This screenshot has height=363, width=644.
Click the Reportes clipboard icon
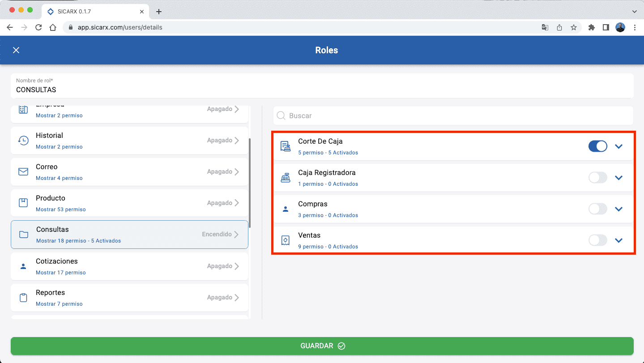point(23,298)
